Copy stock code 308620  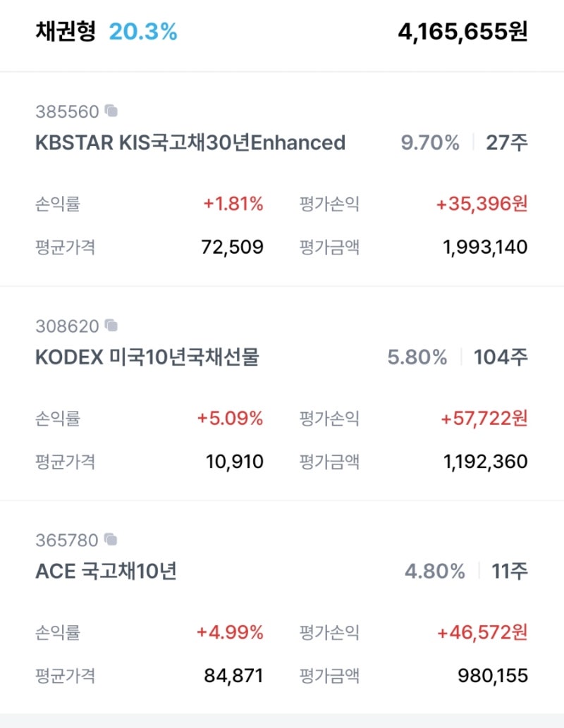point(111,326)
